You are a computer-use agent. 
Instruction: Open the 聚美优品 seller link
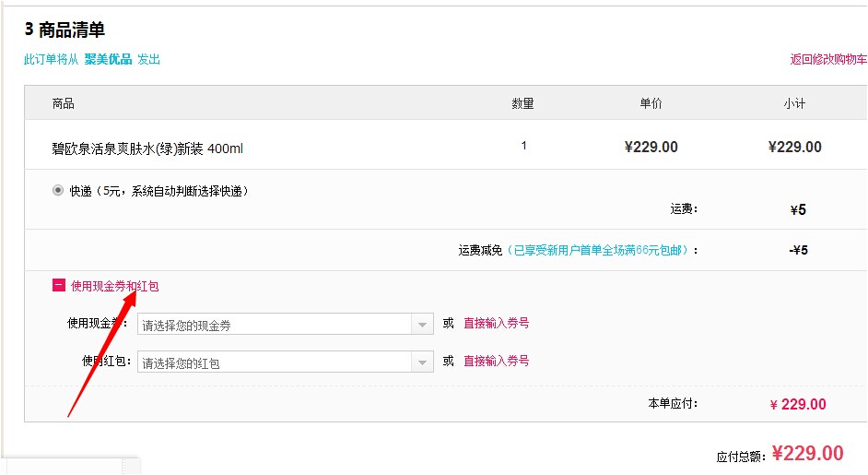(x=108, y=60)
